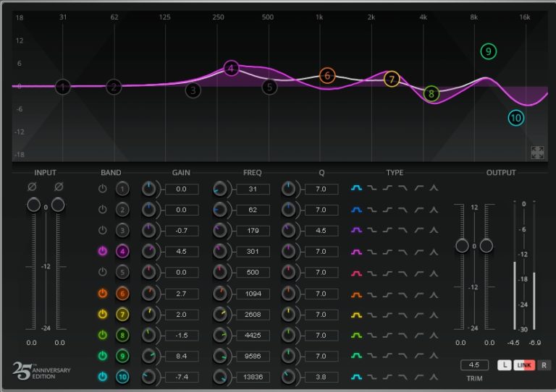
Task: Click the left output fader handle
Action: (462, 246)
